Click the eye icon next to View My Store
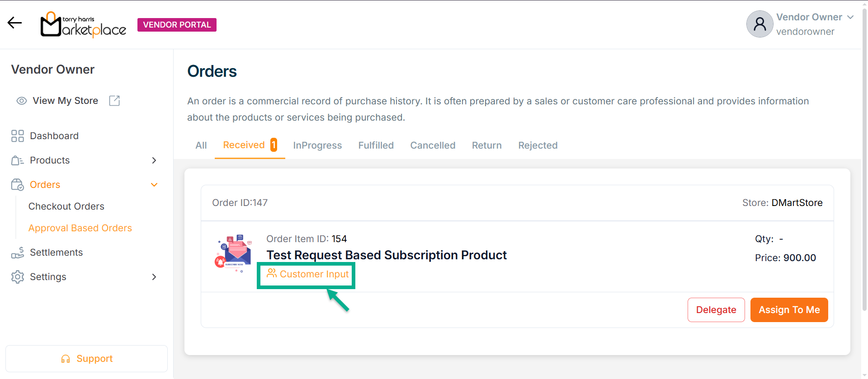Screen dimensions: 868x379 [21, 101]
